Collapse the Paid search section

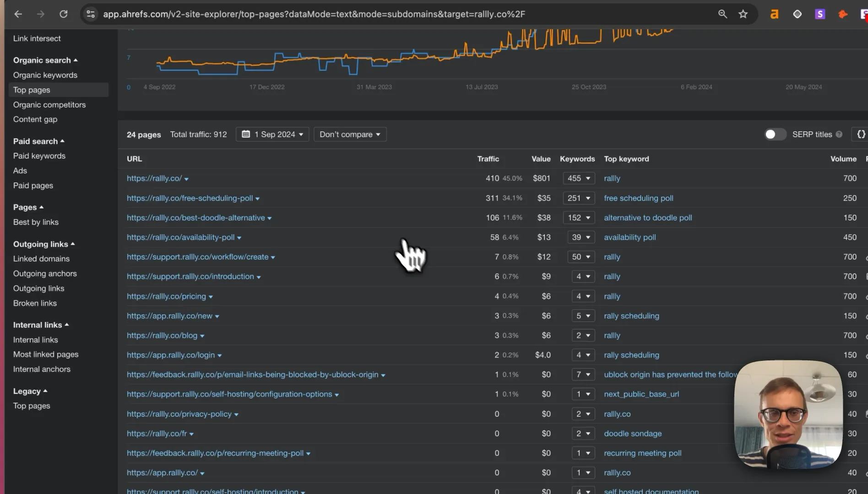pyautogui.click(x=39, y=141)
